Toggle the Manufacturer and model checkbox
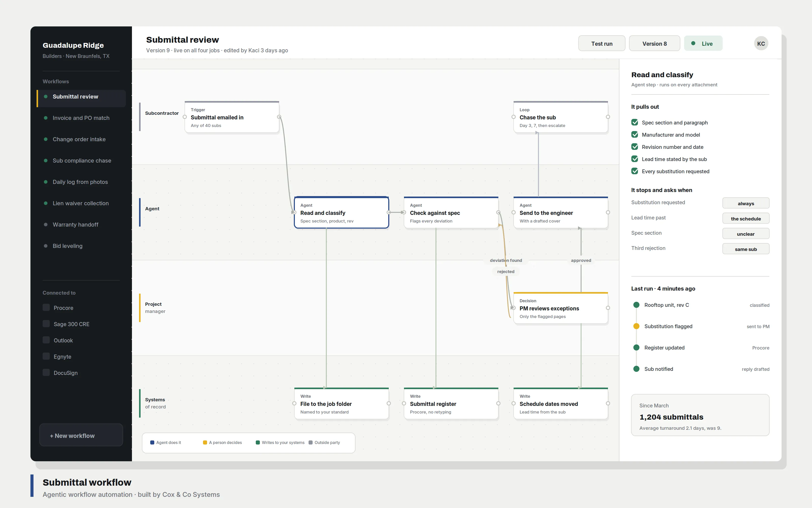 [x=634, y=135]
